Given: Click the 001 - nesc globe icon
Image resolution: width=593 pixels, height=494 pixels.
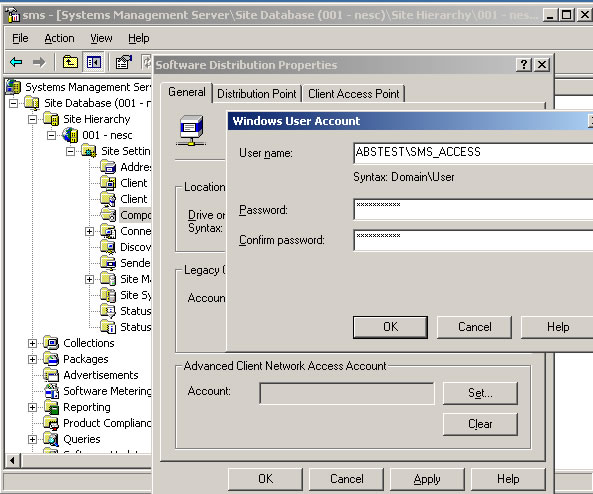Looking at the screenshot, I should (70, 135).
